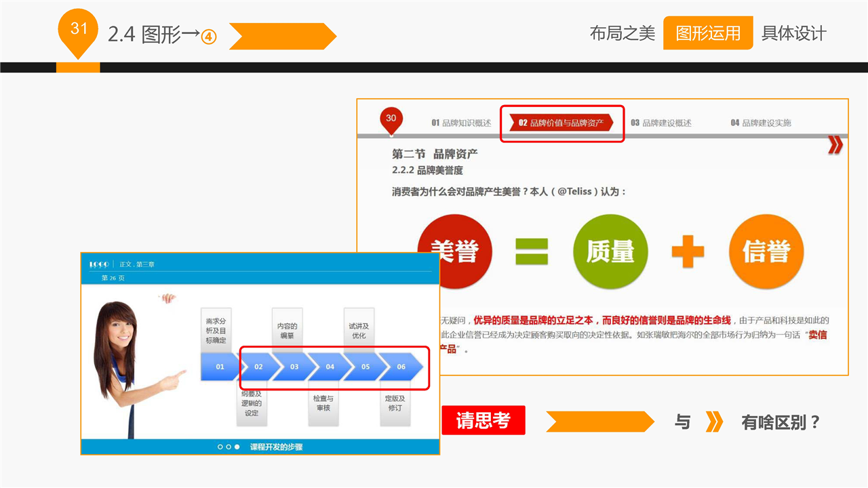Click the orange double chevron near 有啥区别
The width and height of the screenshot is (868, 488).
click(x=714, y=422)
